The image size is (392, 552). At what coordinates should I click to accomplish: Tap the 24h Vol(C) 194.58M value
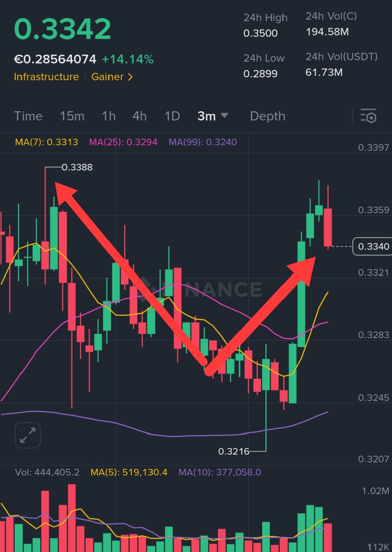point(327,32)
